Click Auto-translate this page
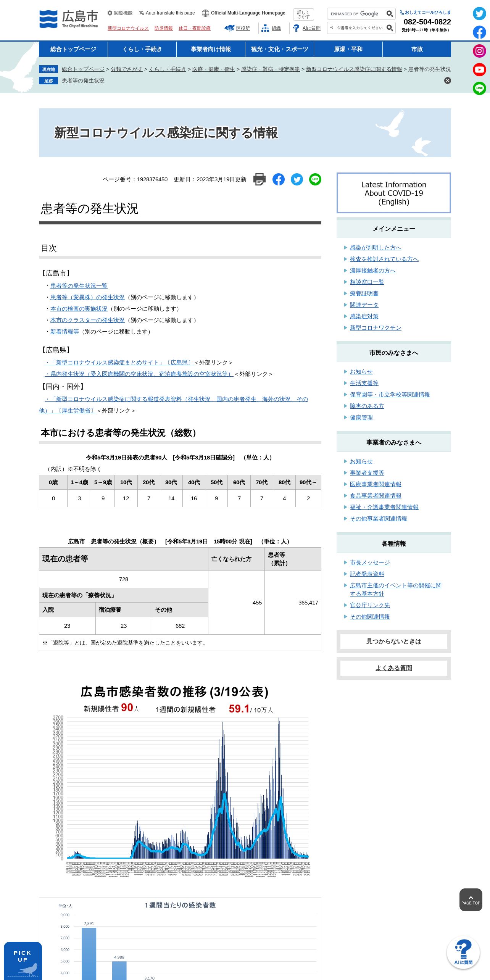490x980 pixels. pyautogui.click(x=167, y=13)
